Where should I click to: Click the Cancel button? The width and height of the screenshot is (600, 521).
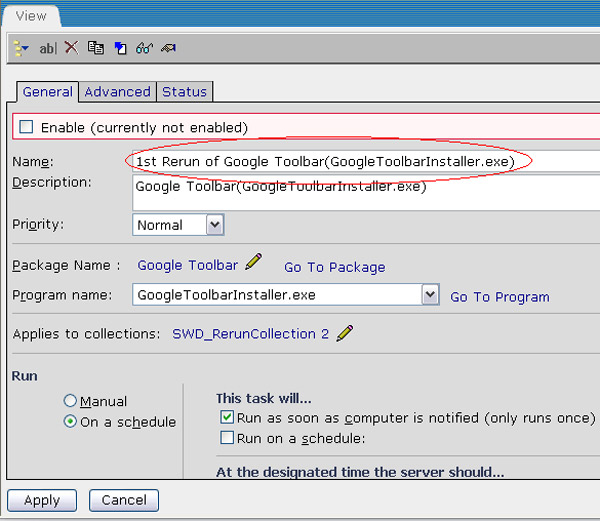click(x=124, y=500)
